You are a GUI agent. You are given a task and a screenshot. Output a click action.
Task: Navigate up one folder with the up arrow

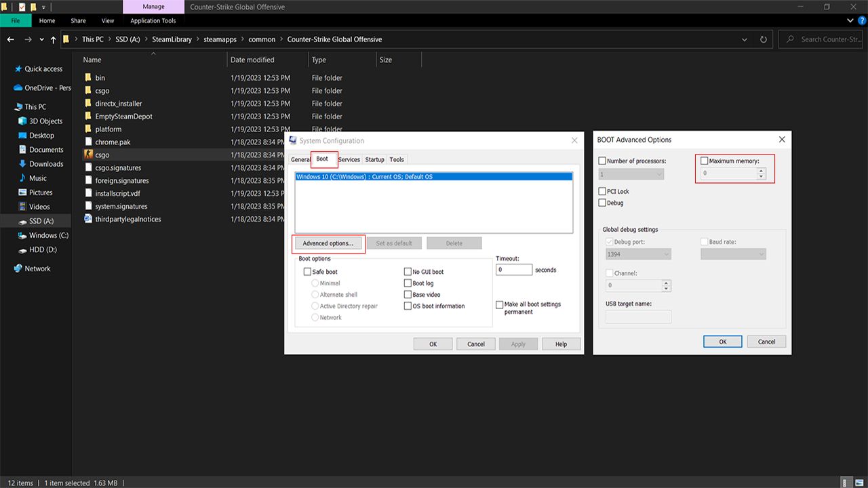coord(53,39)
